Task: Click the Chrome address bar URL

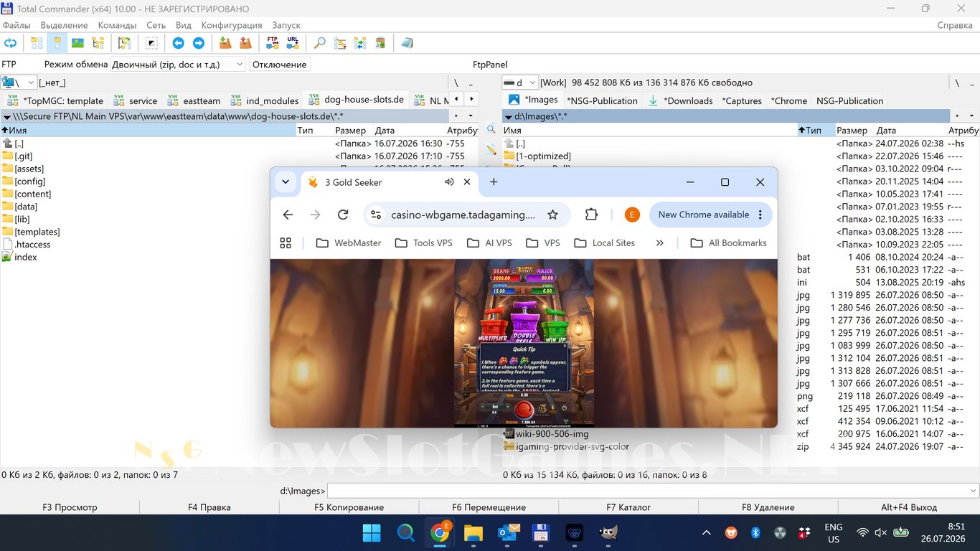Action: (x=463, y=215)
